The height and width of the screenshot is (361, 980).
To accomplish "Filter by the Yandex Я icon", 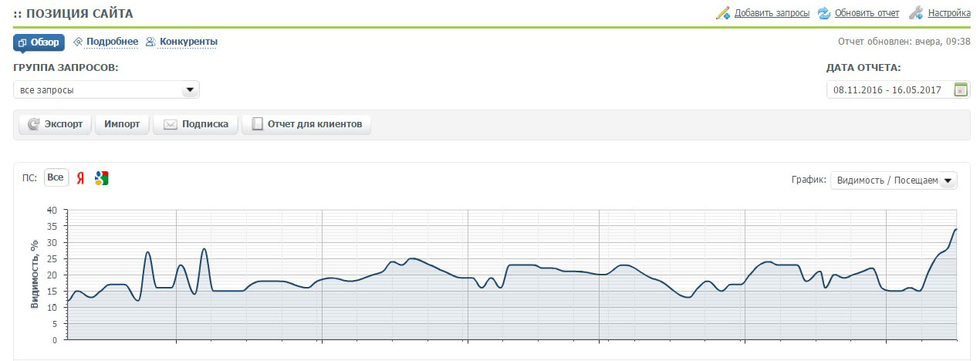I will (x=80, y=178).
